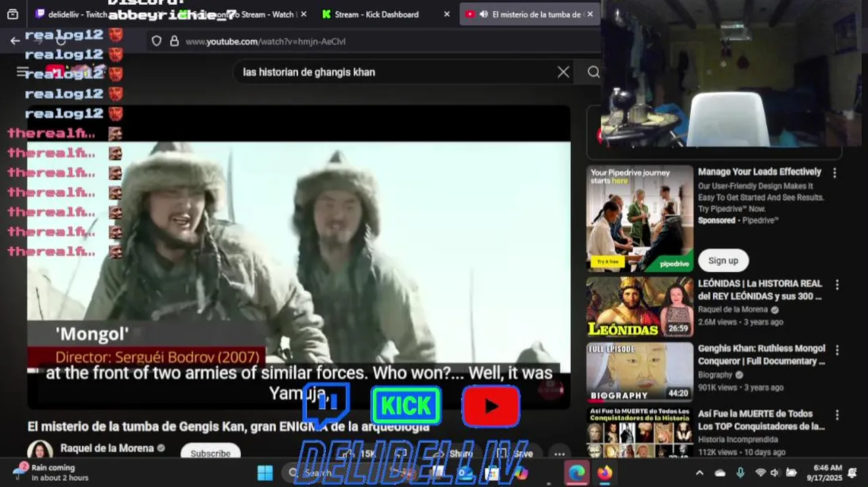
Task: Click the red YouTube logo overlay
Action: [x=491, y=406]
